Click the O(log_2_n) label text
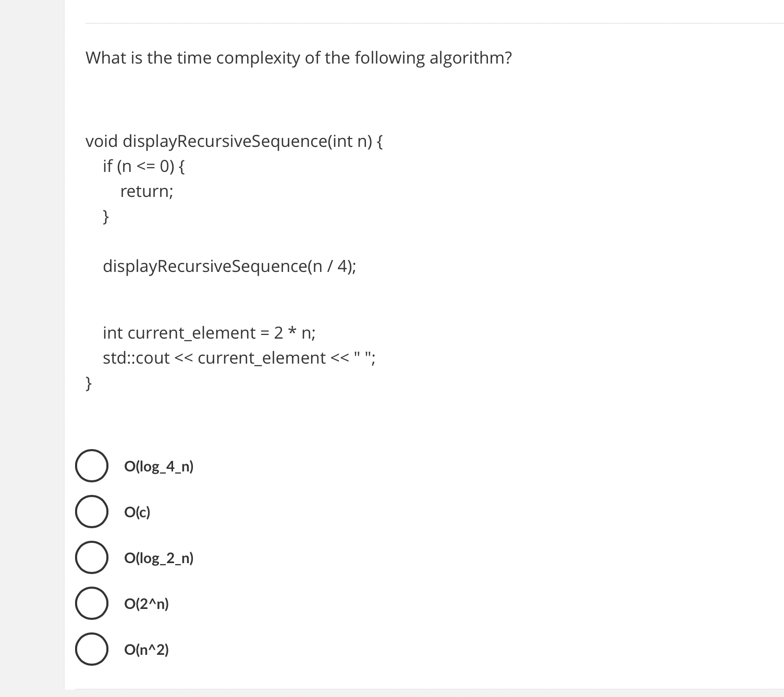This screenshot has width=784, height=697. click(158, 558)
